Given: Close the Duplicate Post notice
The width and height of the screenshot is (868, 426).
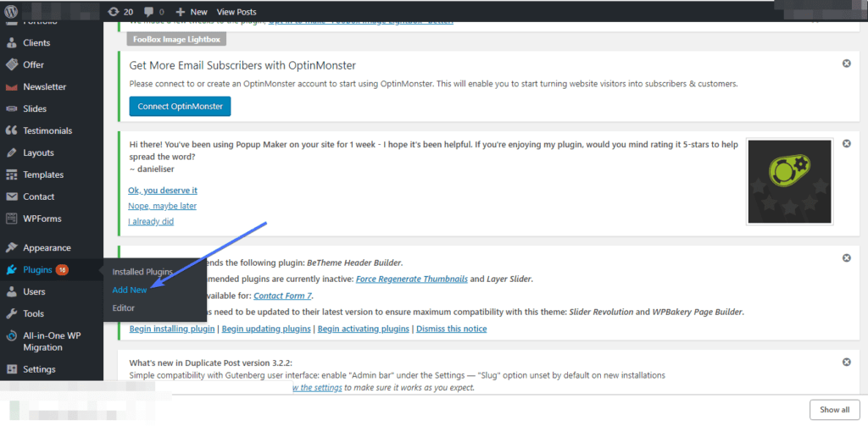Looking at the screenshot, I should [x=846, y=362].
